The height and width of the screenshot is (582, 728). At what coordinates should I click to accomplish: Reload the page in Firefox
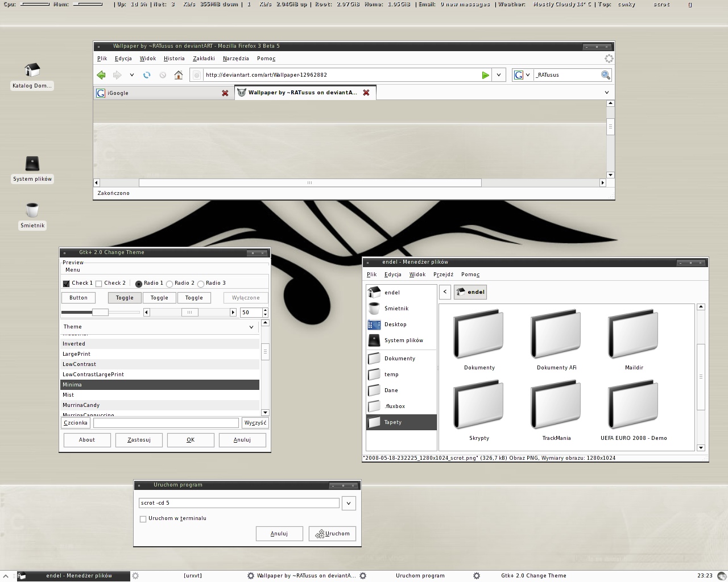click(x=147, y=75)
